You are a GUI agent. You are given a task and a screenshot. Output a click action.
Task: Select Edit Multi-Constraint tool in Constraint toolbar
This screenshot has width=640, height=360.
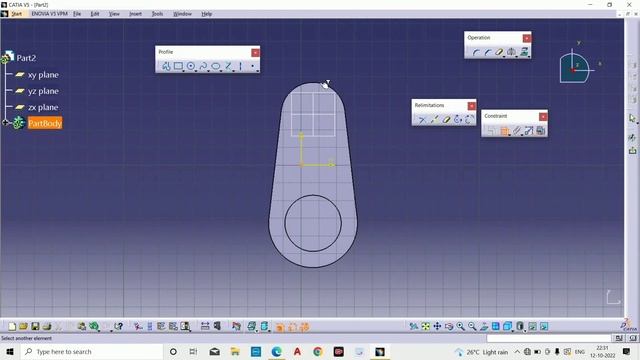[540, 131]
